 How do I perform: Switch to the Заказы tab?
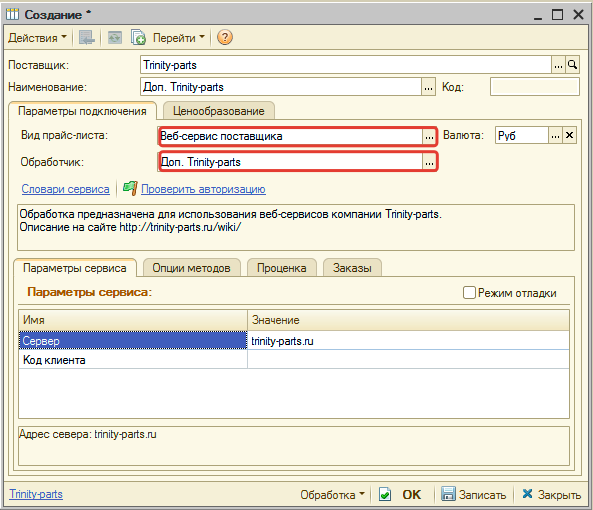point(352,268)
